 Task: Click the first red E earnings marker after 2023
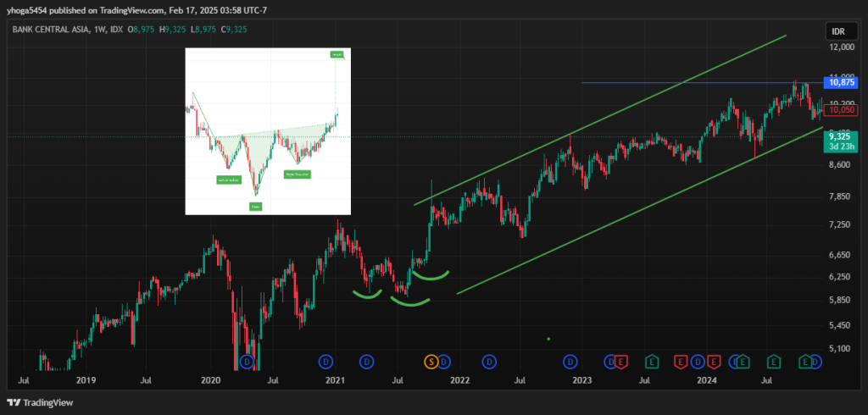pos(621,362)
